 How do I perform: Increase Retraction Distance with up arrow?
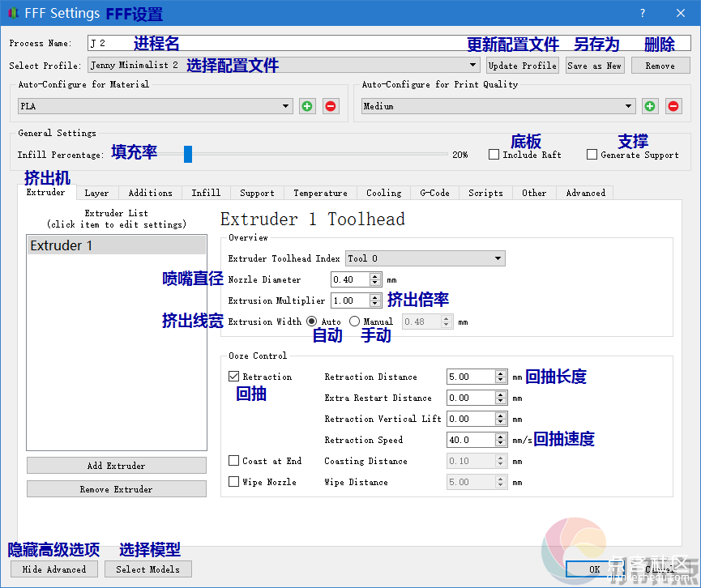[501, 373]
